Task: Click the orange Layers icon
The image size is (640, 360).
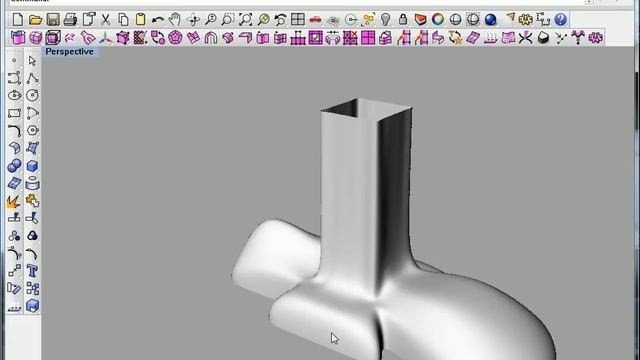Action: tap(420, 19)
